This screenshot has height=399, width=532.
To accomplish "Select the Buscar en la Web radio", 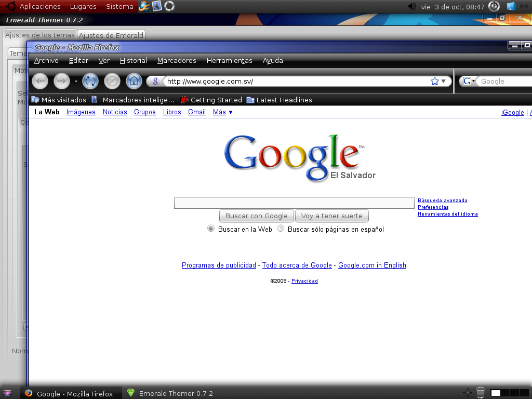I will point(211,229).
